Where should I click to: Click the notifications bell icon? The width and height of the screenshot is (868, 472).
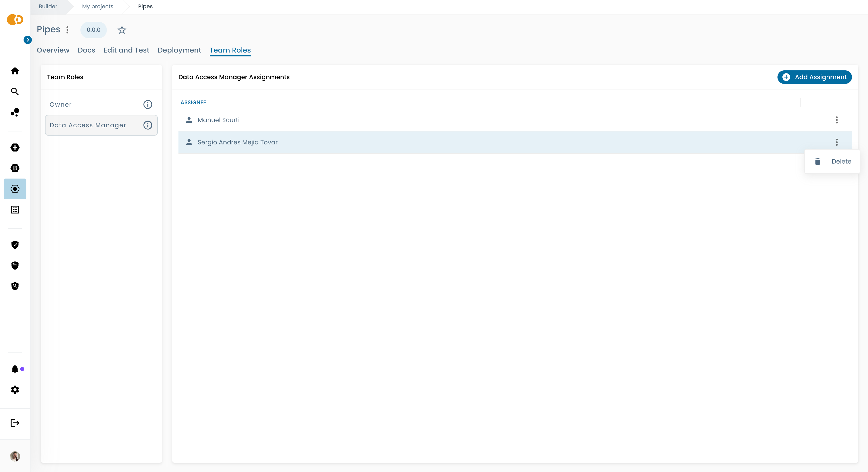coord(15,369)
